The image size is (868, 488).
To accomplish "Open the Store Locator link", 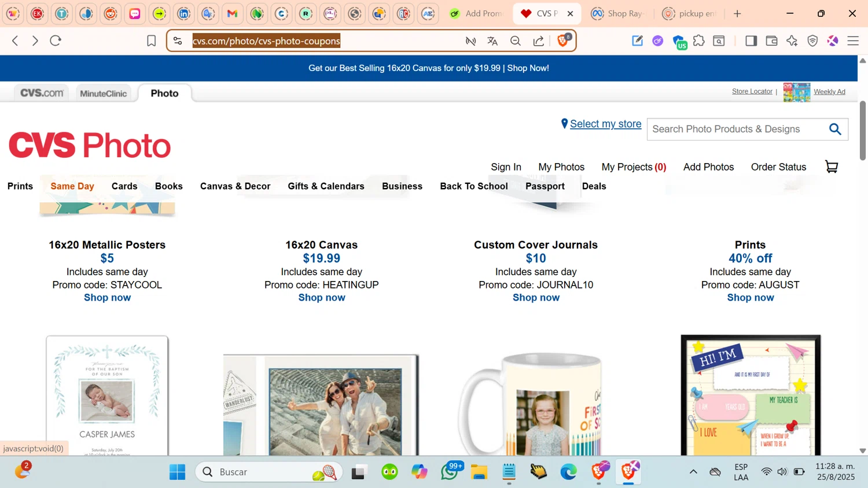I will [x=752, y=91].
